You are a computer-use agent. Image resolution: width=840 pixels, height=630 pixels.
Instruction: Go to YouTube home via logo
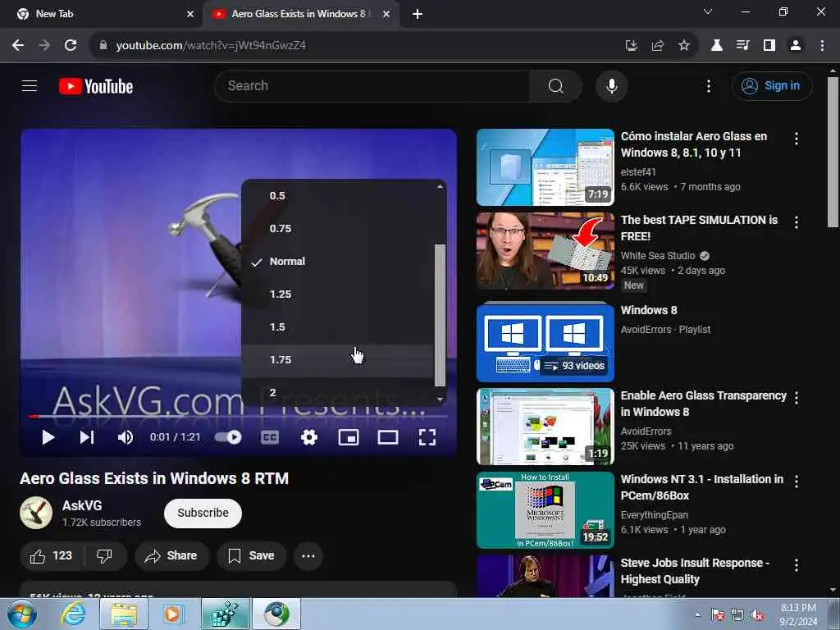(x=96, y=86)
